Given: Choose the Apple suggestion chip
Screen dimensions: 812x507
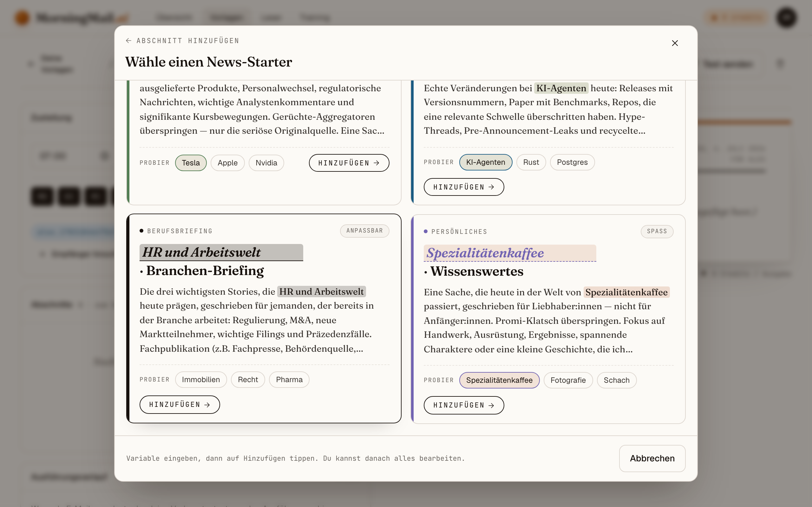Looking at the screenshot, I should (227, 163).
